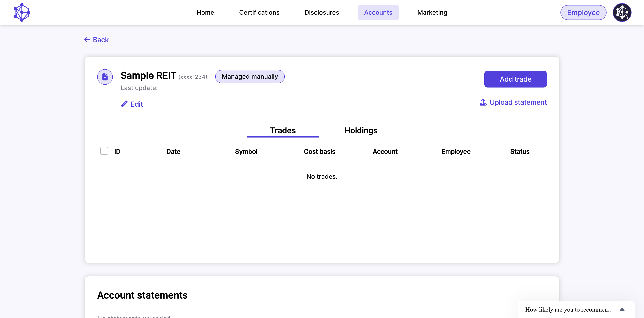Expand the Account statements section below

click(142, 295)
